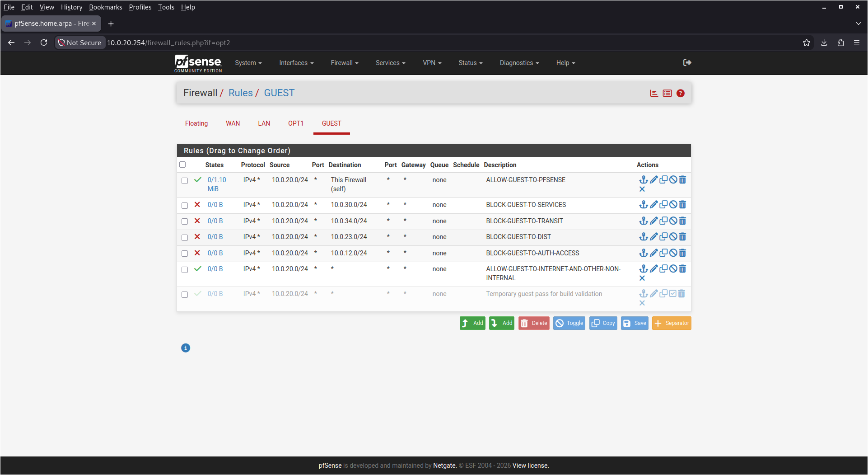This screenshot has width=868, height=475.
Task: Disable the BLOCK-GUEST-TO-DIST rule via its icon
Action: coord(673,237)
